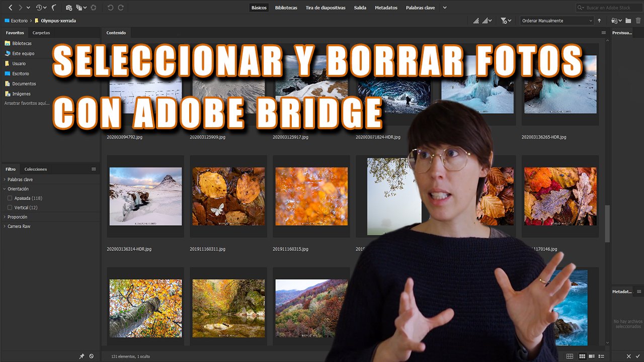The width and height of the screenshot is (644, 362).
Task: Switch to Básicos workspace
Action: point(259,8)
